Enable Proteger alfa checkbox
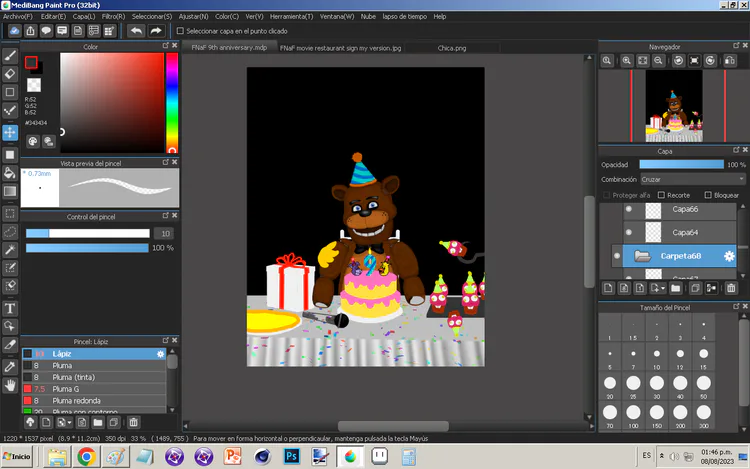This screenshot has width=750, height=469. coord(607,195)
